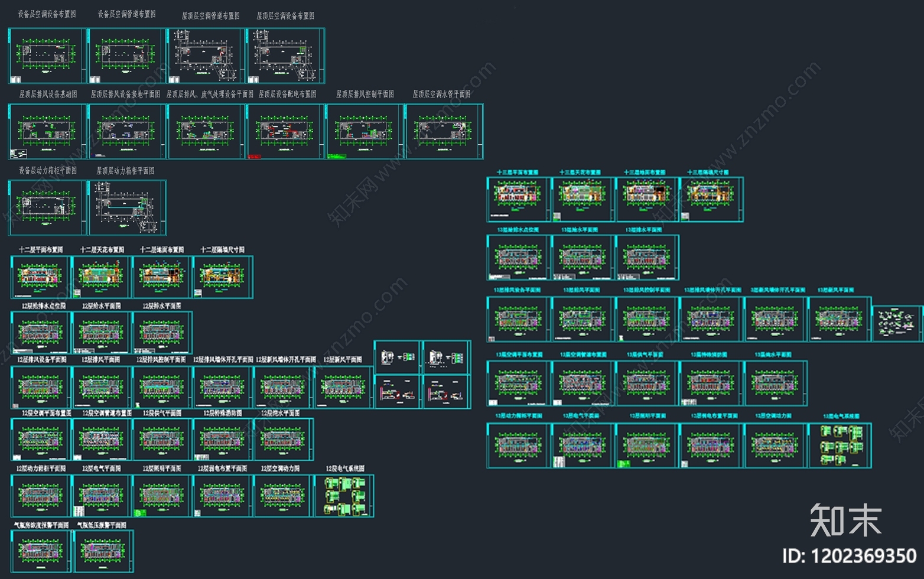
Task: Open the 设备层空调管道布置图 drawing sheet
Action: point(127,56)
